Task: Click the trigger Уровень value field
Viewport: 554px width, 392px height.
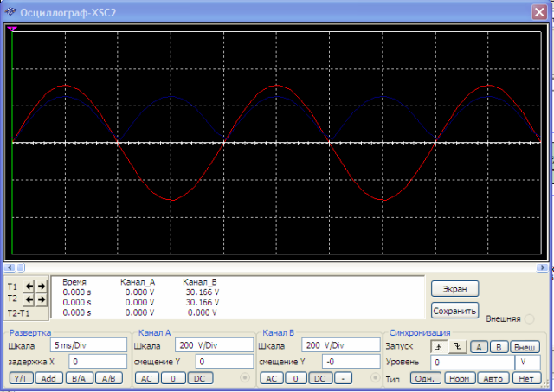Action: point(472,363)
